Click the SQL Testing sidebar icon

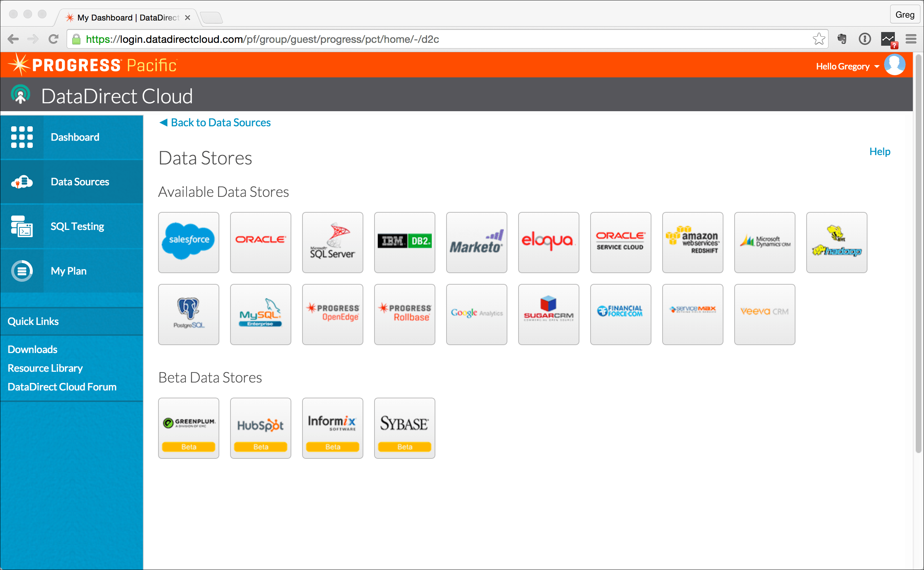pos(22,226)
